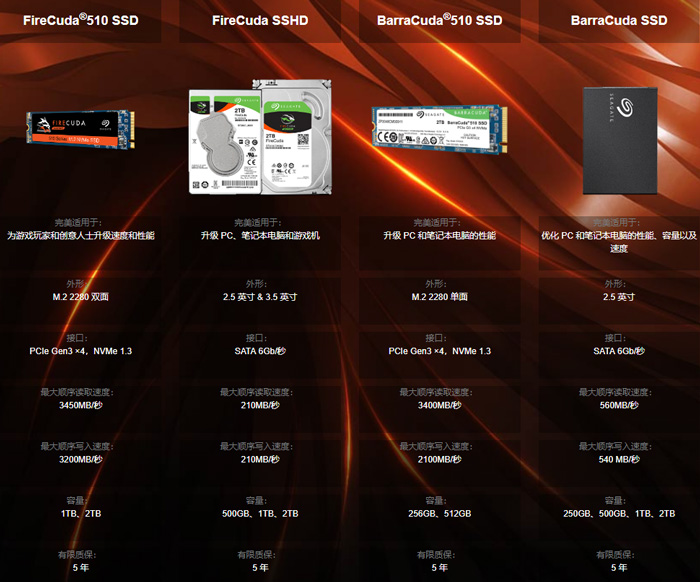Select the black BarraCuda SSD image

click(620, 141)
